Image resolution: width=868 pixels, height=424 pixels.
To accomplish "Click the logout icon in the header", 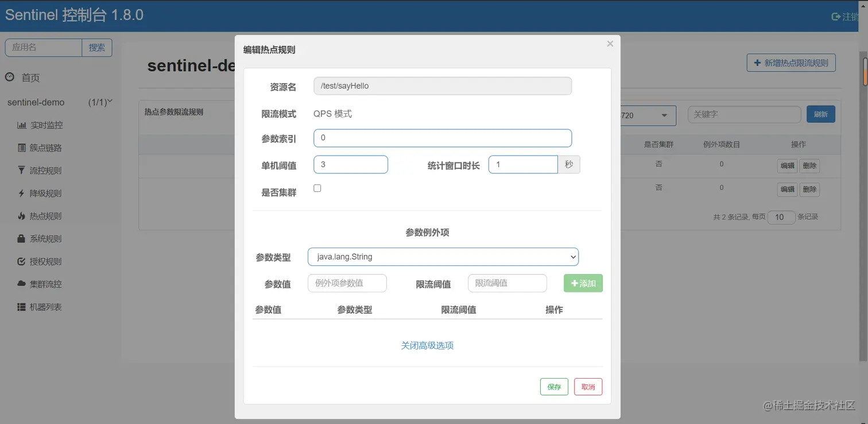I will [836, 17].
